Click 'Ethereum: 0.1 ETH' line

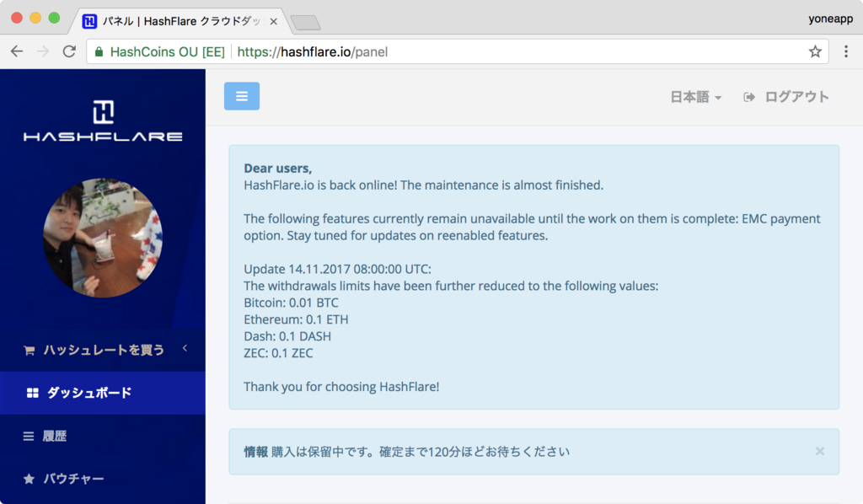pyautogui.click(x=296, y=319)
